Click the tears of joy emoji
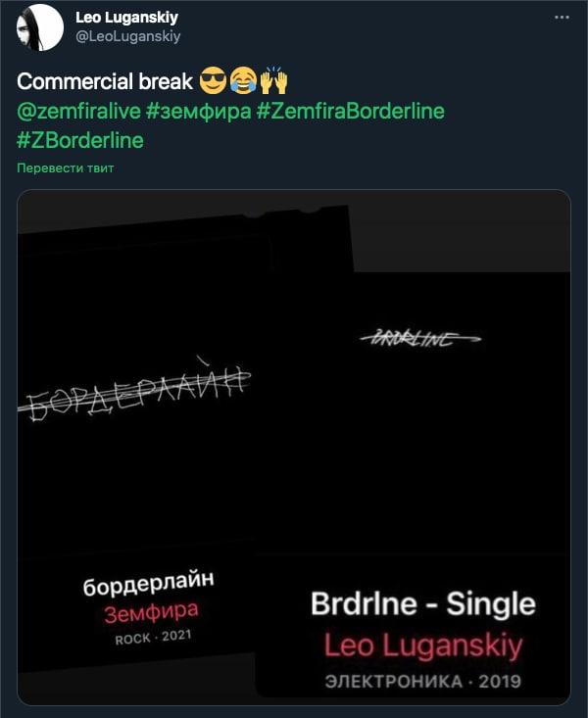The height and width of the screenshot is (718, 588). point(243,81)
